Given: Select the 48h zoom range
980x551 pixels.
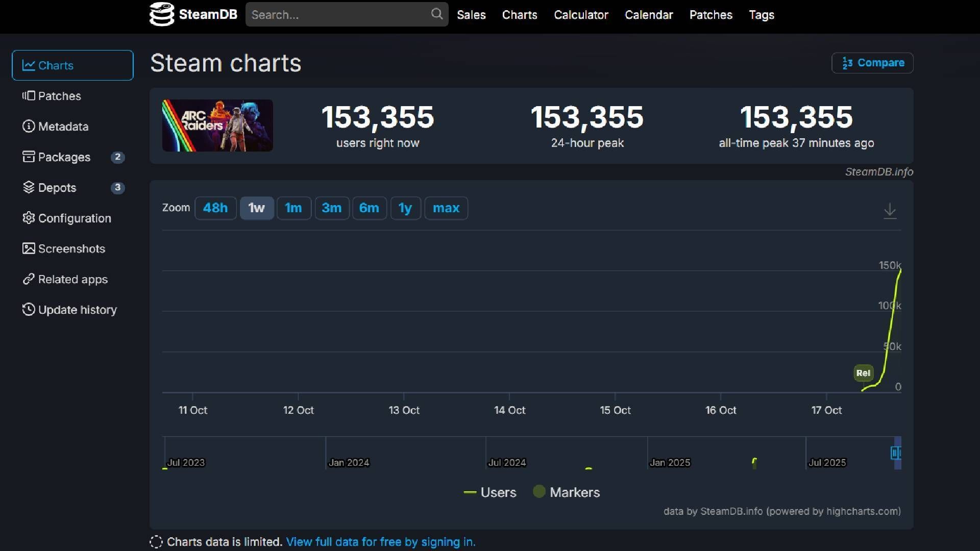Looking at the screenshot, I should 215,208.
